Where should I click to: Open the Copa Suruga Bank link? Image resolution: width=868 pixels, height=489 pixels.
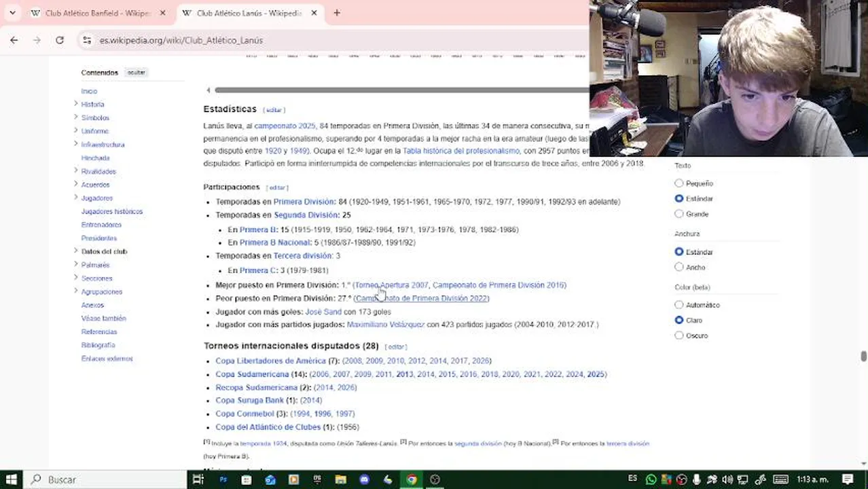click(249, 401)
